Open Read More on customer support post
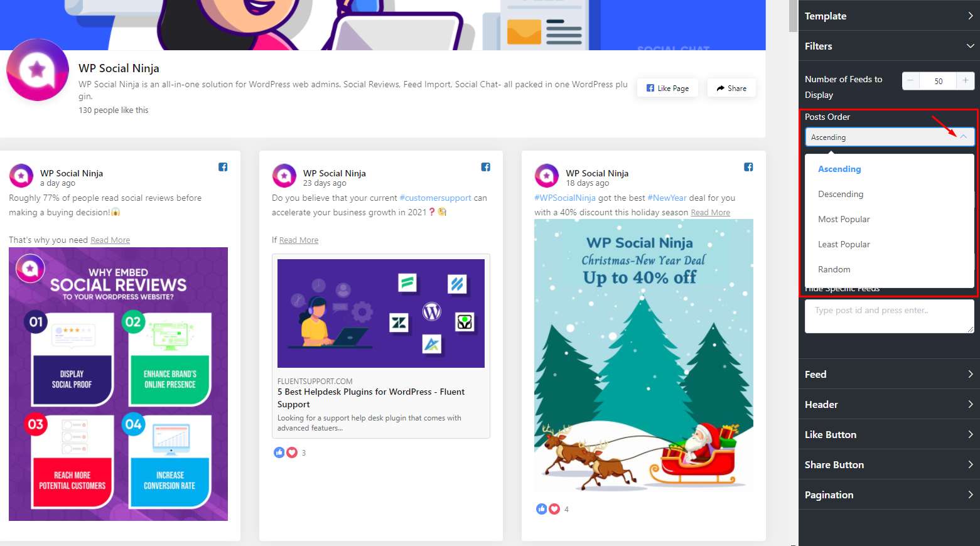The image size is (980, 546). tap(299, 240)
